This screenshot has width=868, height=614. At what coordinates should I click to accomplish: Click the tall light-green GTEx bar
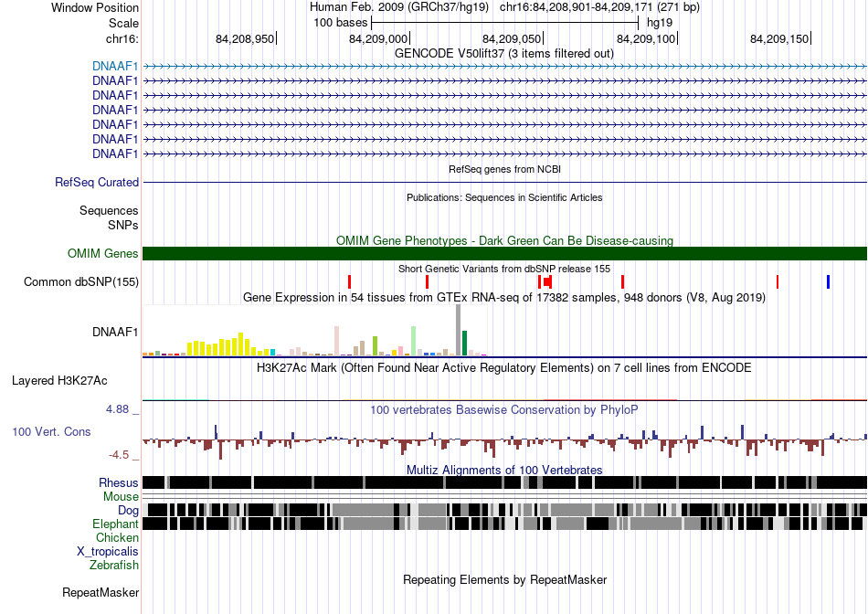pos(414,341)
